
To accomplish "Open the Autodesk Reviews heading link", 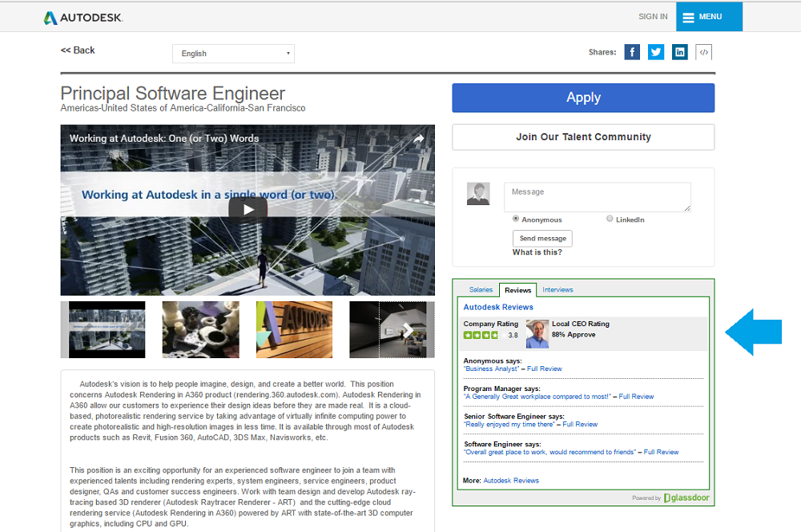I will (x=498, y=307).
